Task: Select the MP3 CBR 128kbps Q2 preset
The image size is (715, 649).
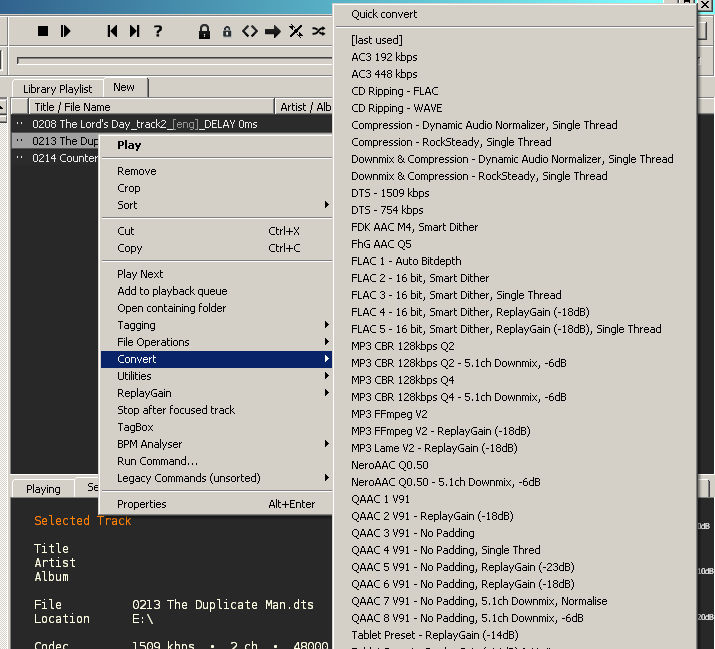Action: pos(514,346)
